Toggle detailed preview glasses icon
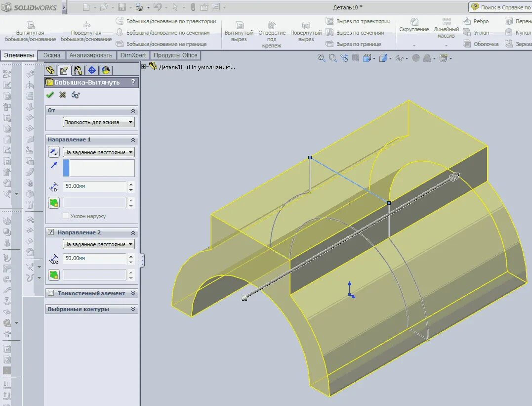The height and width of the screenshot is (406, 532). coord(75,95)
